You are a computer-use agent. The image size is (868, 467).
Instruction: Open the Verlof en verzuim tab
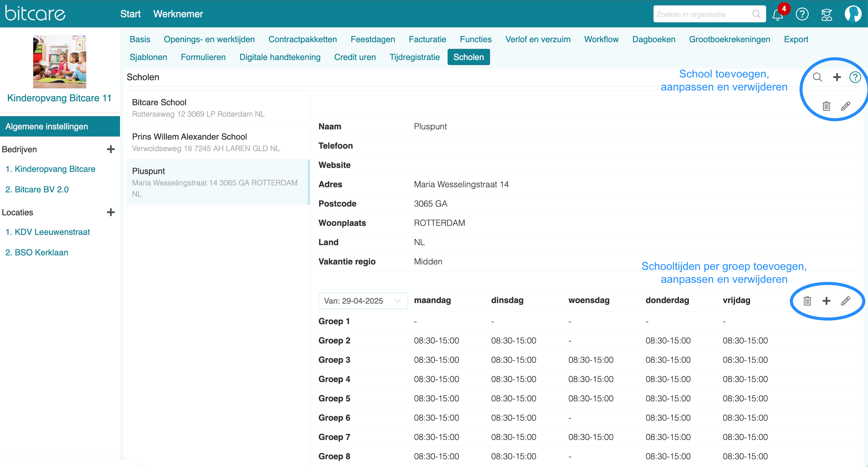point(538,39)
